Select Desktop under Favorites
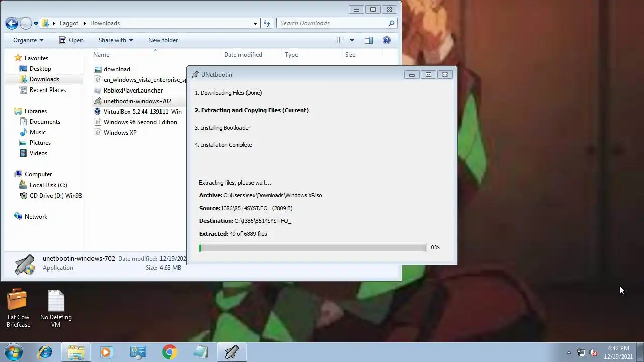 (x=40, y=69)
